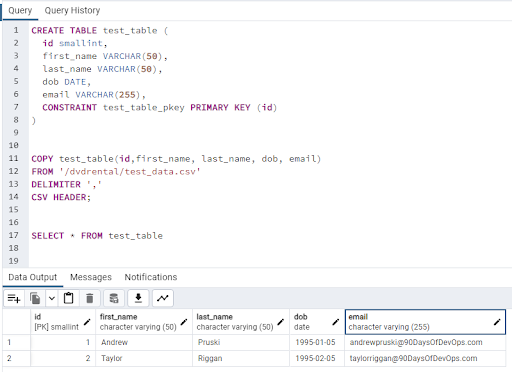
Task: Click edit pencil on id column header
Action: coord(87,322)
